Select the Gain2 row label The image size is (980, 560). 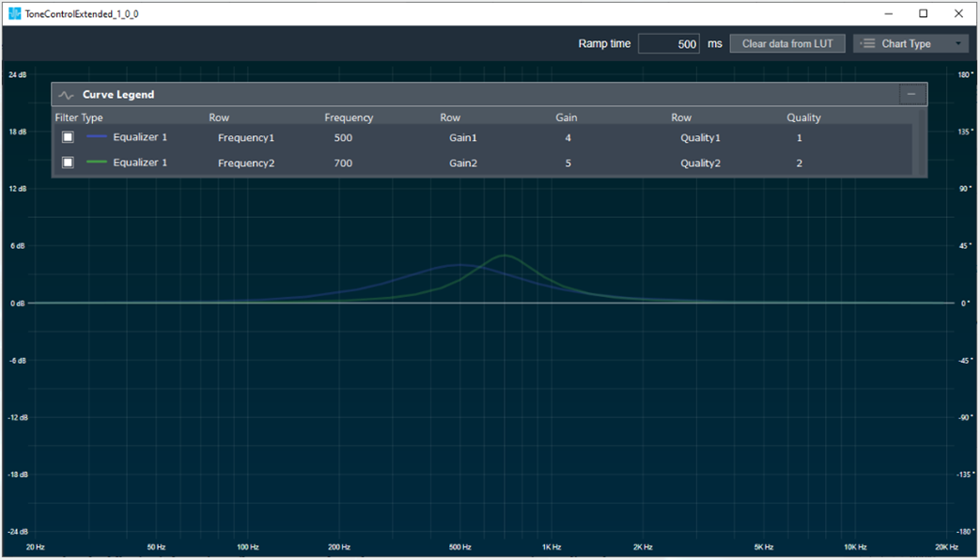pyautogui.click(x=463, y=163)
